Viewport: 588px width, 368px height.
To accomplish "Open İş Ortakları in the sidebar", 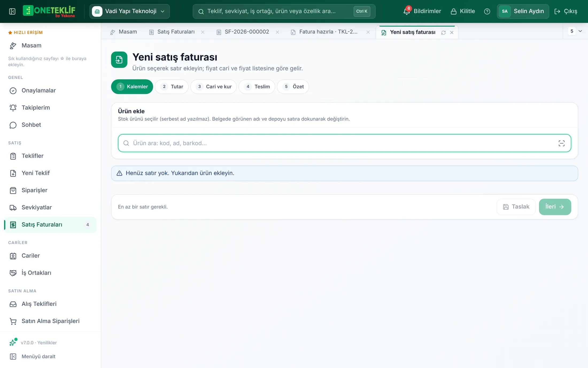I will (x=50, y=273).
